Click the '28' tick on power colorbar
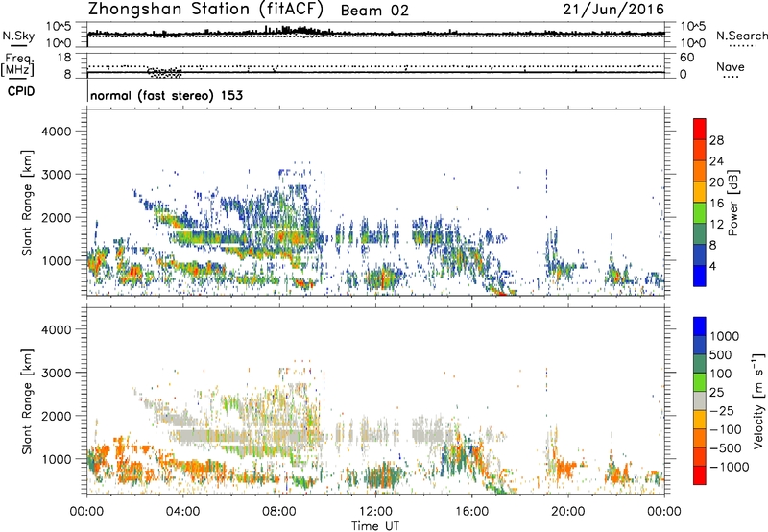Screen dimensions: 768x532 pyautogui.click(x=716, y=140)
